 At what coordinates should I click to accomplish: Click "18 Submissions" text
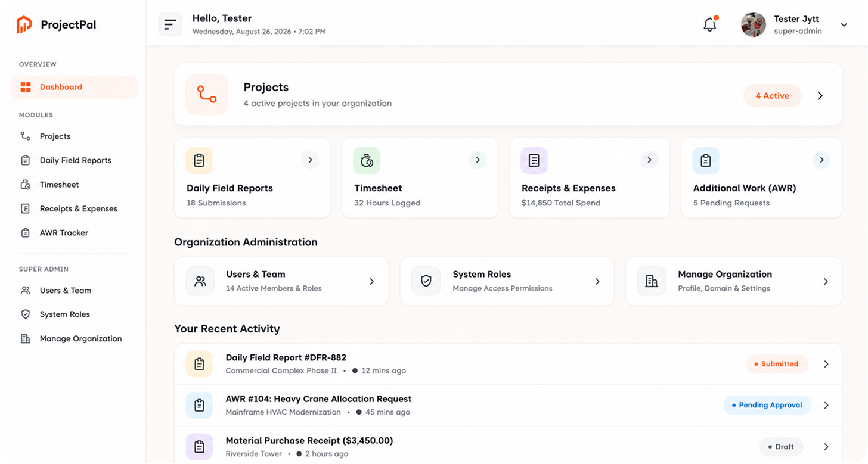(x=216, y=203)
